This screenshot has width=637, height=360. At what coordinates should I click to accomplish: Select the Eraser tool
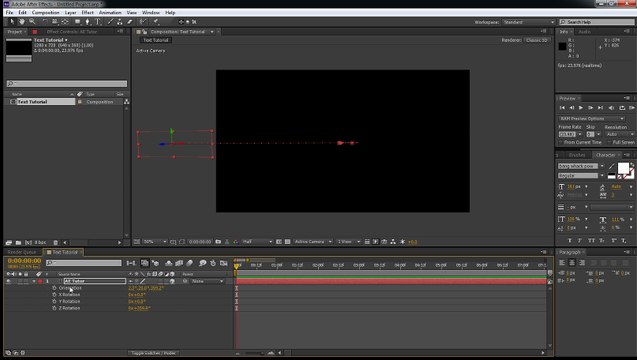pyautogui.click(x=130, y=22)
